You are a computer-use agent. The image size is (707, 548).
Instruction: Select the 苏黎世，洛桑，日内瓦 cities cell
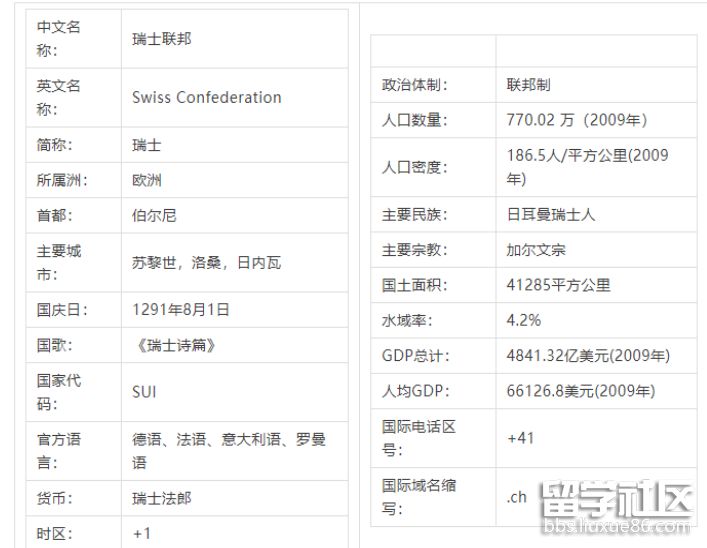[207, 263]
